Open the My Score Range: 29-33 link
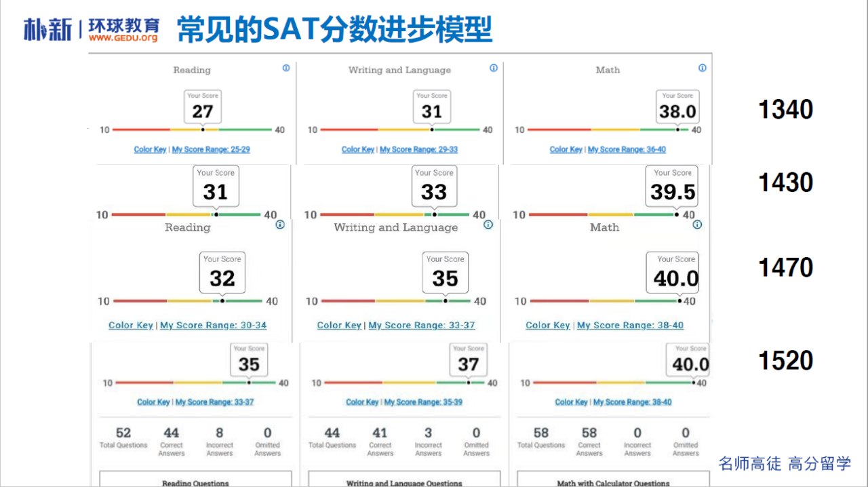The image size is (868, 487). coord(418,149)
